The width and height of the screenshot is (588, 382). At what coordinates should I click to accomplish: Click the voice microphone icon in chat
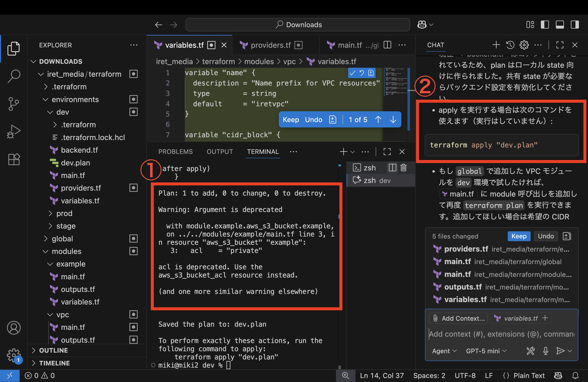[546, 351]
